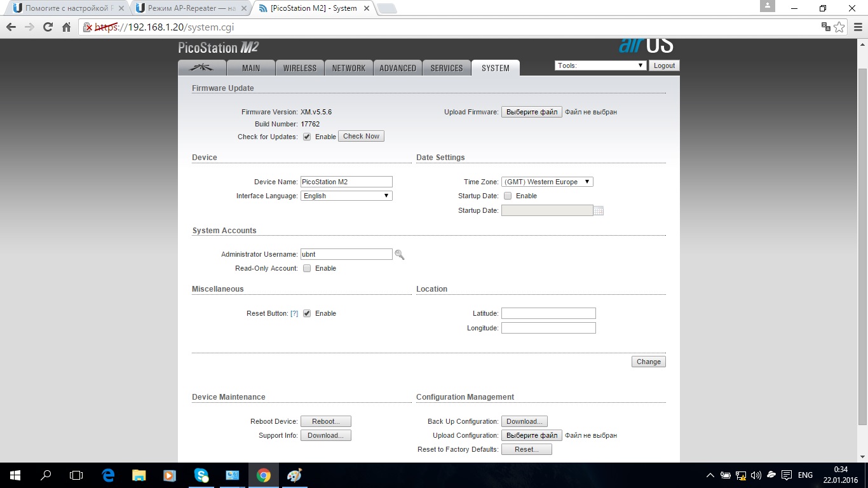Click the disabled Startup Date field
868x488 pixels.
(x=547, y=210)
